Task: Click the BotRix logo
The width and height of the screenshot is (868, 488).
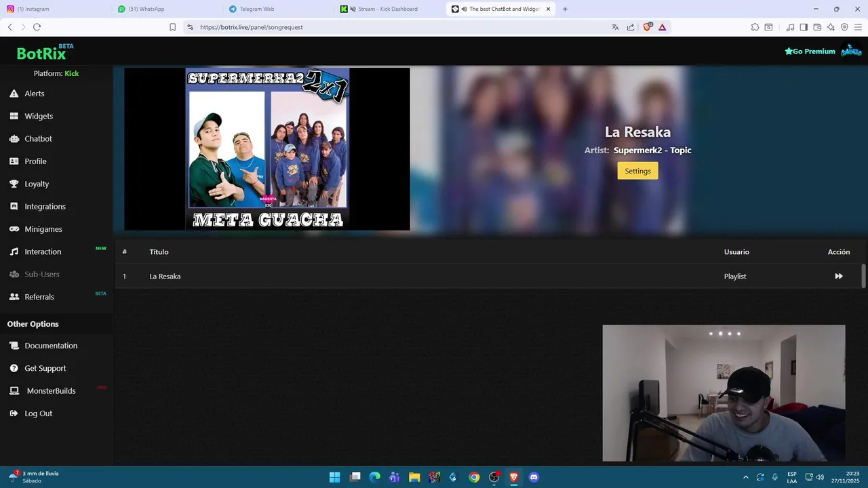Action: [x=41, y=54]
